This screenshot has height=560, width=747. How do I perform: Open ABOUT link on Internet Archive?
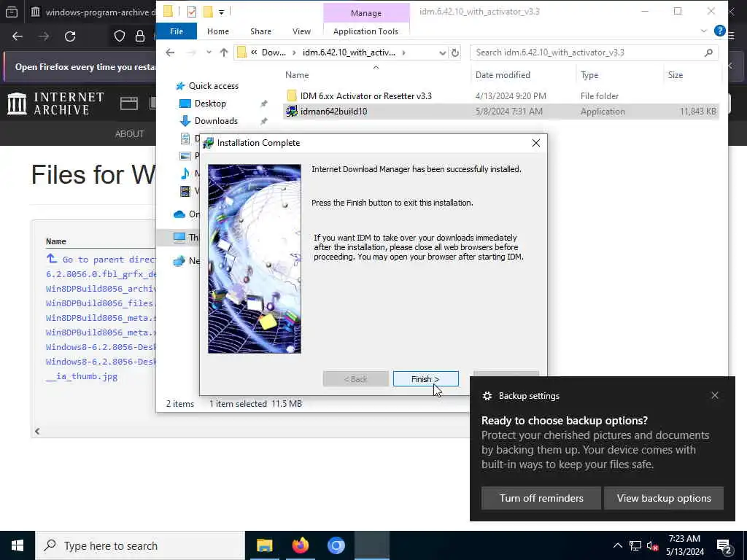pyautogui.click(x=130, y=134)
